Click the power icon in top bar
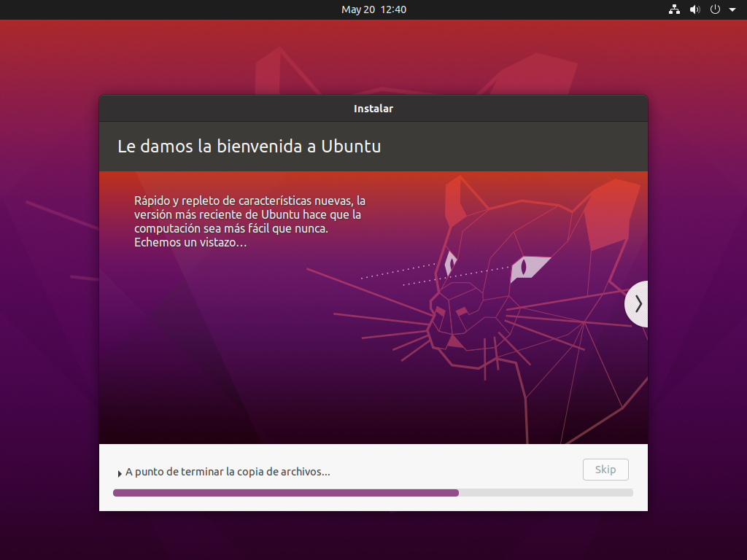 (715, 9)
